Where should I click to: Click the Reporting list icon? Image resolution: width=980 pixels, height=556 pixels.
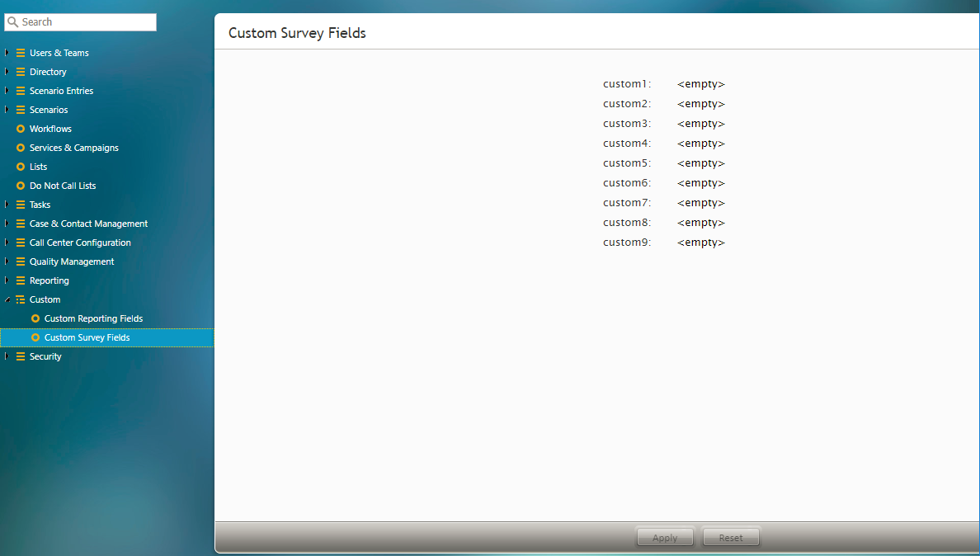[x=21, y=280]
